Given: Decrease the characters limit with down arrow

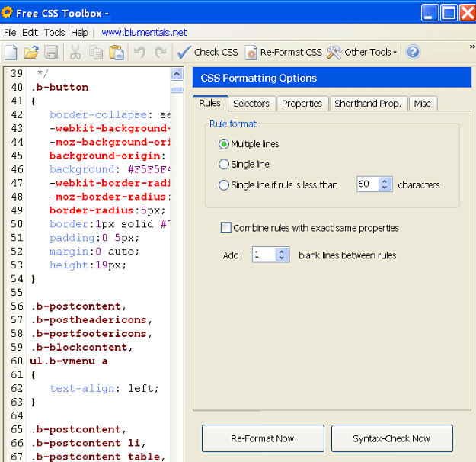Looking at the screenshot, I should click(x=385, y=188).
